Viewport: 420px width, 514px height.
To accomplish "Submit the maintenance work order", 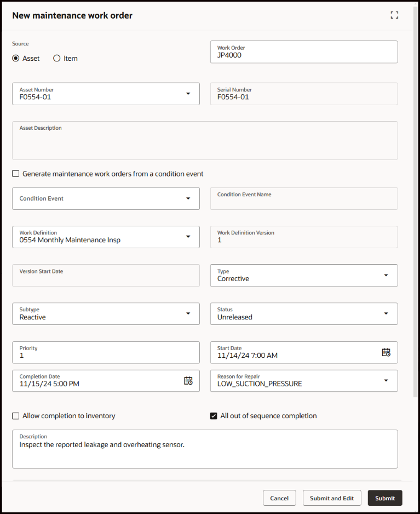I will click(385, 498).
